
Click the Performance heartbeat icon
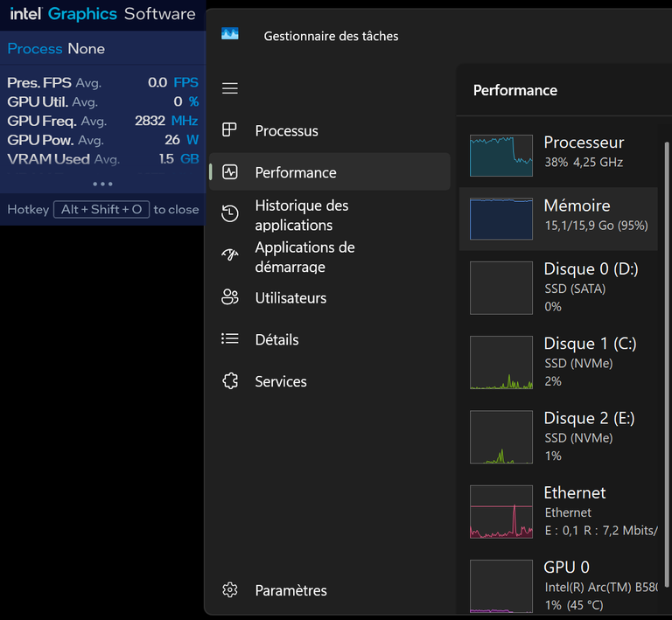click(230, 172)
